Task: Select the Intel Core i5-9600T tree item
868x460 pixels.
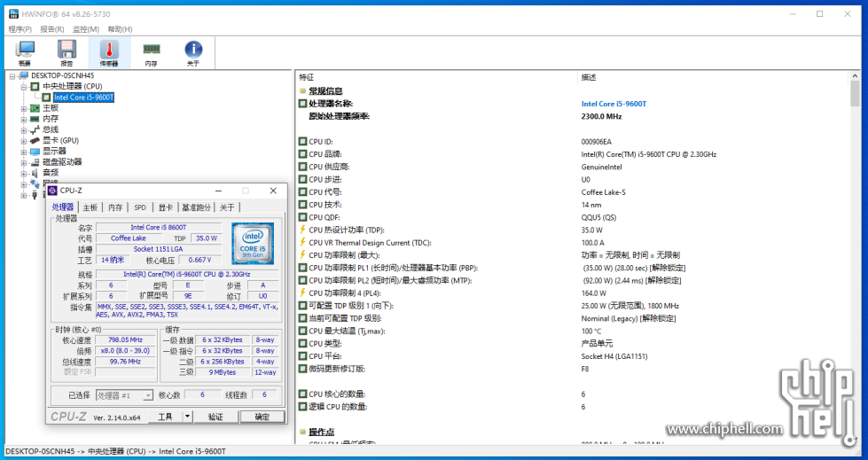Action: click(x=83, y=97)
